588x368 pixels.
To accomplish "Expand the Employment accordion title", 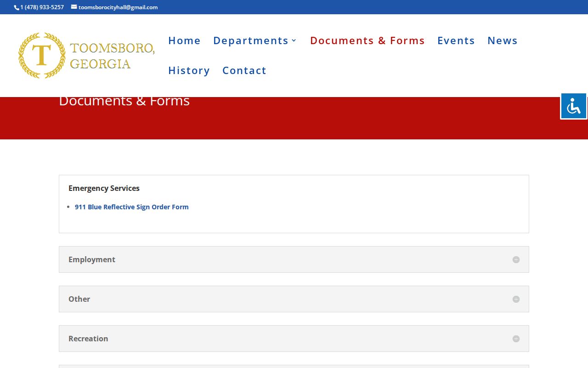I will coord(92,259).
